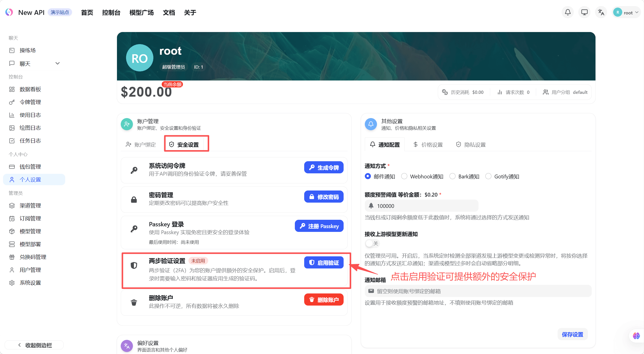This screenshot has height=354, width=644.
Task: Click 保存设置 to save settings
Action: pos(572,334)
